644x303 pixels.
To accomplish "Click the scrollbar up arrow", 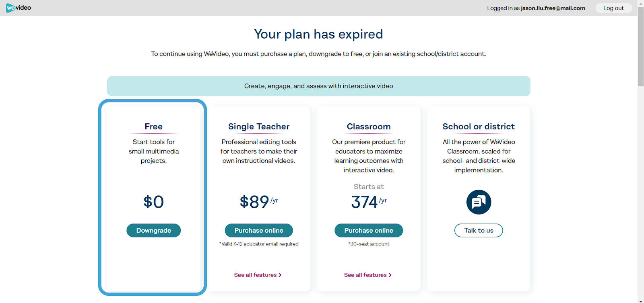I will [641, 3].
